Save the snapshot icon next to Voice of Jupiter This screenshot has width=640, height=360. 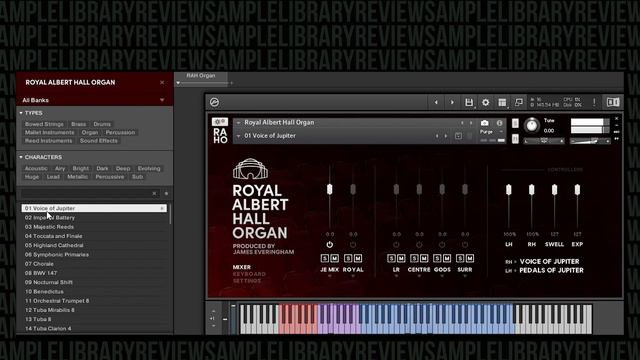[x=458, y=136]
